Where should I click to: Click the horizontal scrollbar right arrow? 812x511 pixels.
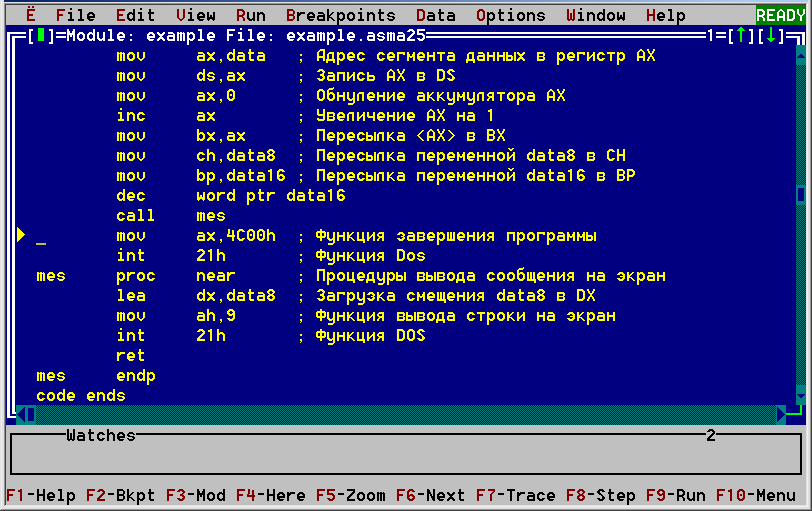click(x=781, y=415)
